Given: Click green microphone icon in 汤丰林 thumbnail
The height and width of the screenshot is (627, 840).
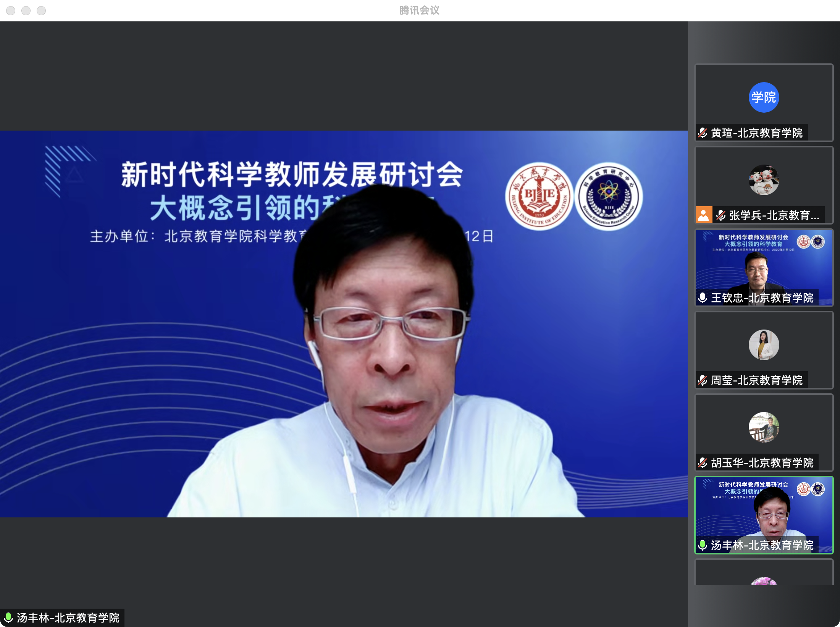Looking at the screenshot, I should pyautogui.click(x=703, y=545).
